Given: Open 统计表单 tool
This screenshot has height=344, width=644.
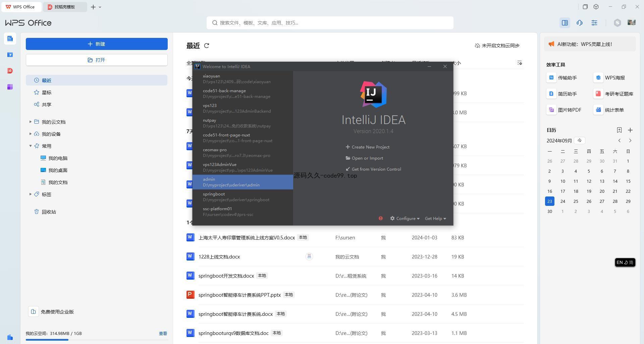Looking at the screenshot, I should point(609,110).
